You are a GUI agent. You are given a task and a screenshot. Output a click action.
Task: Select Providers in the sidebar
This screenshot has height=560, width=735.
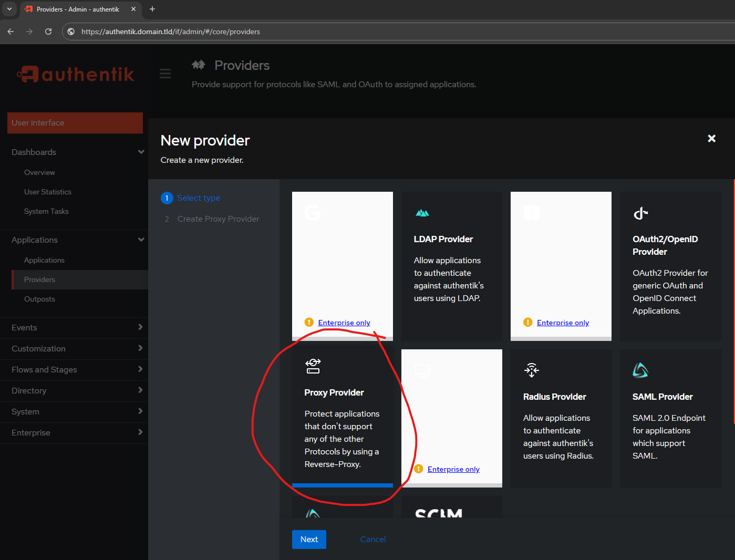point(80,279)
